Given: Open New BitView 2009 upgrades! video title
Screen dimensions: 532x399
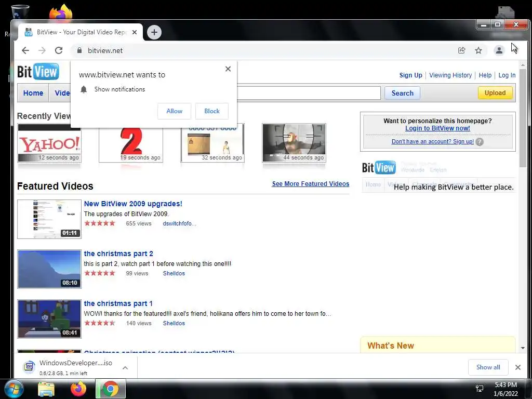Looking at the screenshot, I should (x=133, y=204).
